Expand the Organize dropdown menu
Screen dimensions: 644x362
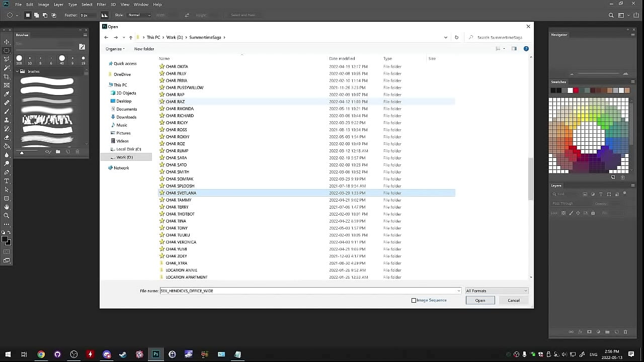point(115,49)
